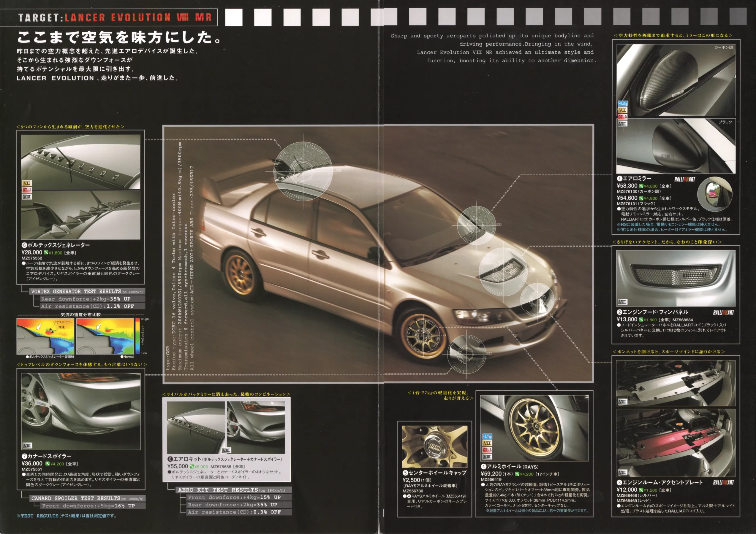756x534 pixels.
Task: Open the top vortex generator roof photo
Action: [81, 162]
